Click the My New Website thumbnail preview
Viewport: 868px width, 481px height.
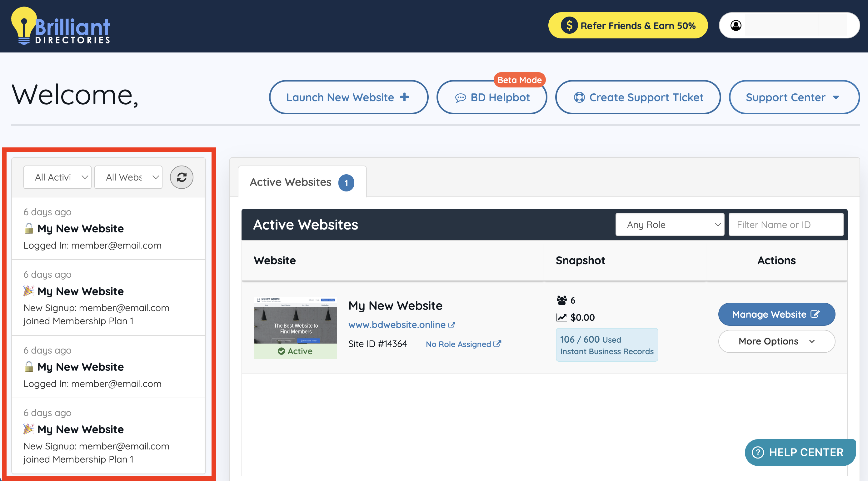[x=295, y=320]
